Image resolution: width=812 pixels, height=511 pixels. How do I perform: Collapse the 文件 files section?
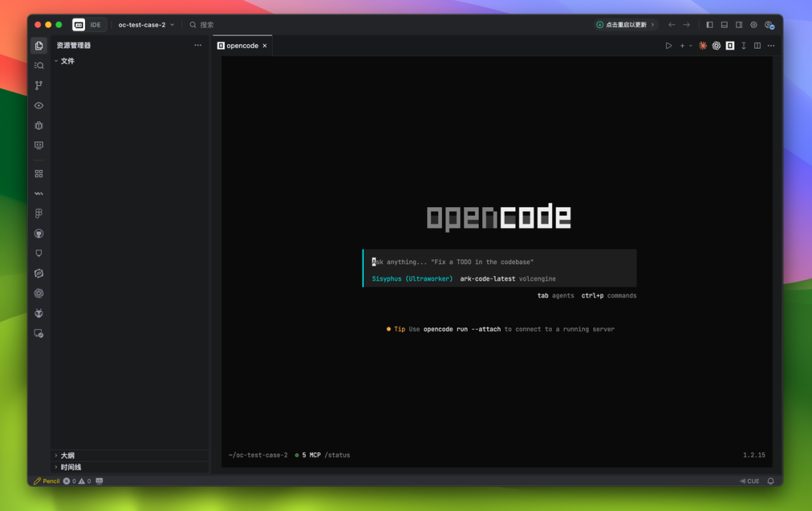tap(67, 61)
